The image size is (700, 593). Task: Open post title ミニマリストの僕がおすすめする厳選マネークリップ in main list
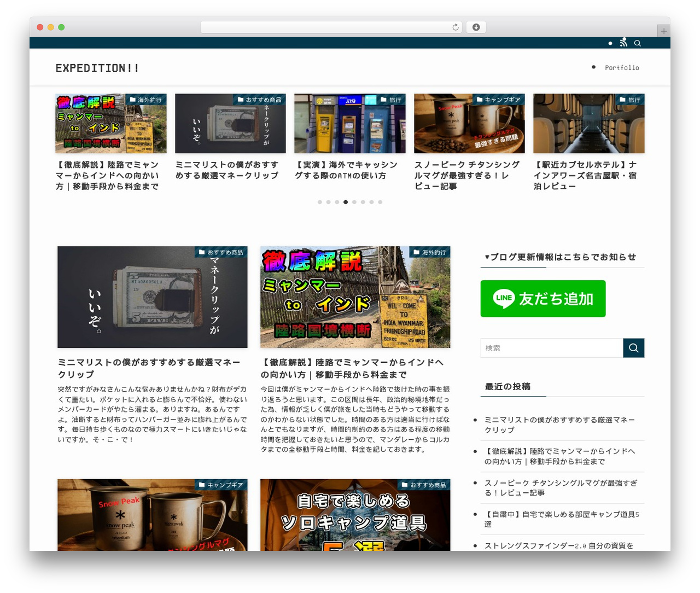[x=149, y=368]
